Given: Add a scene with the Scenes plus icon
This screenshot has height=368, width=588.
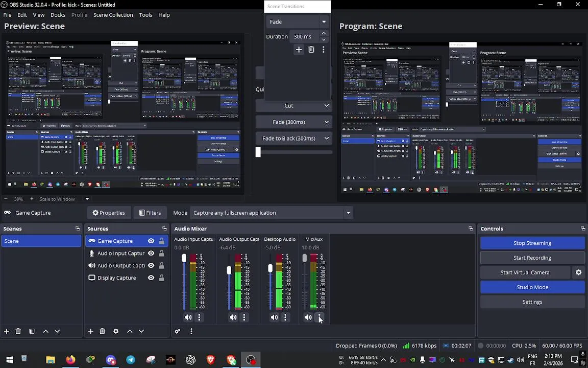Looking at the screenshot, I should [6, 331].
